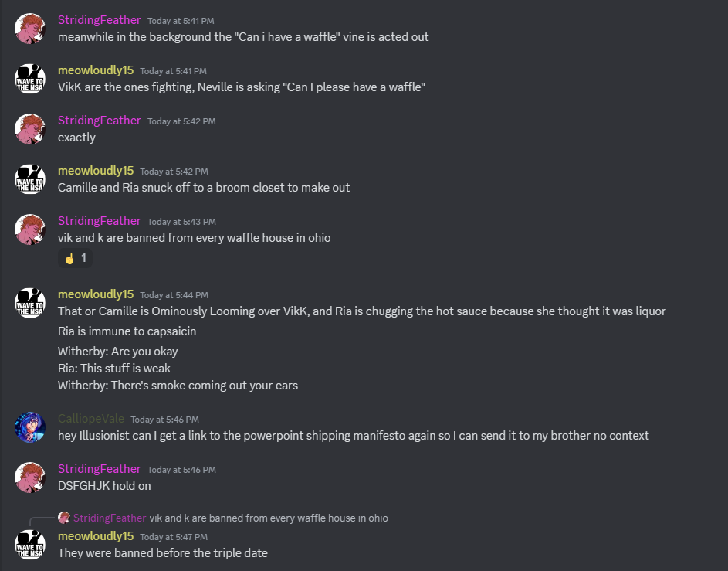Click the CalliopeVale username
This screenshot has height=571, width=728.
(x=90, y=419)
